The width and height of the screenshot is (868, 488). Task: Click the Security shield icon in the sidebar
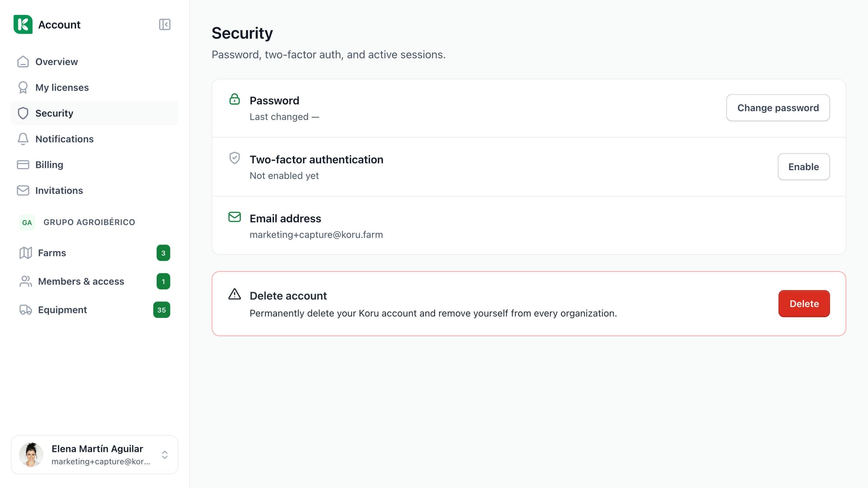23,113
